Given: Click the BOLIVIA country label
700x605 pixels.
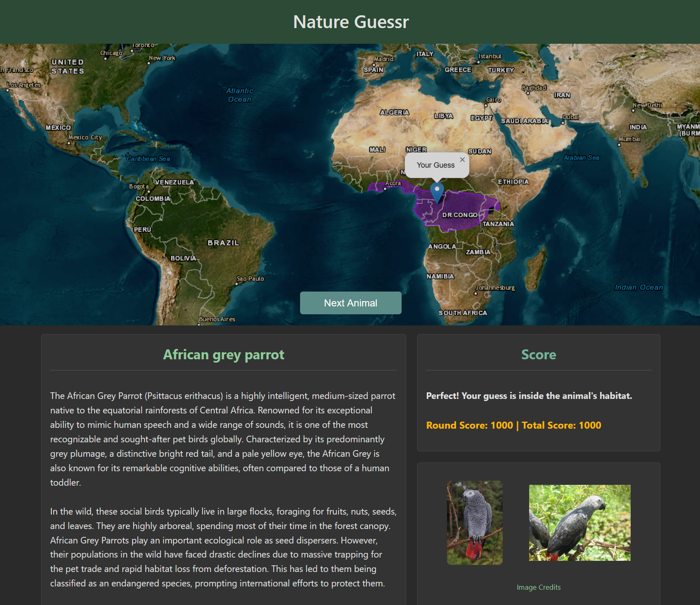Looking at the screenshot, I should 184,259.
